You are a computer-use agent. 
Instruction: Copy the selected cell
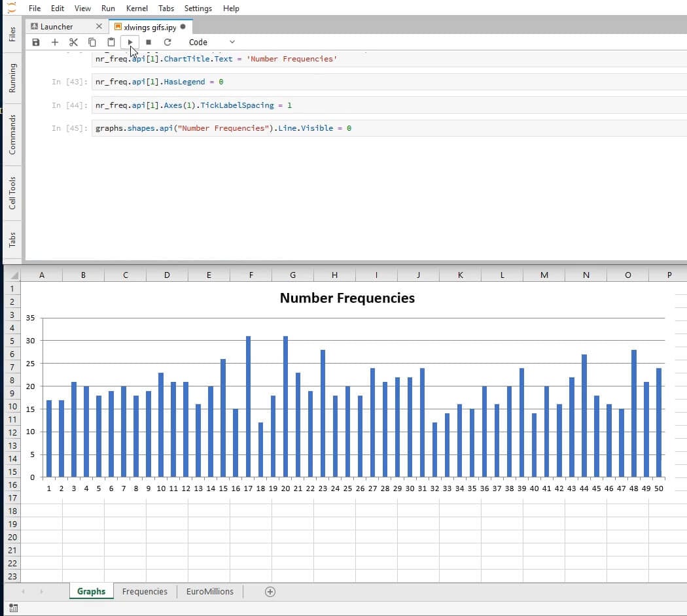tap(92, 43)
